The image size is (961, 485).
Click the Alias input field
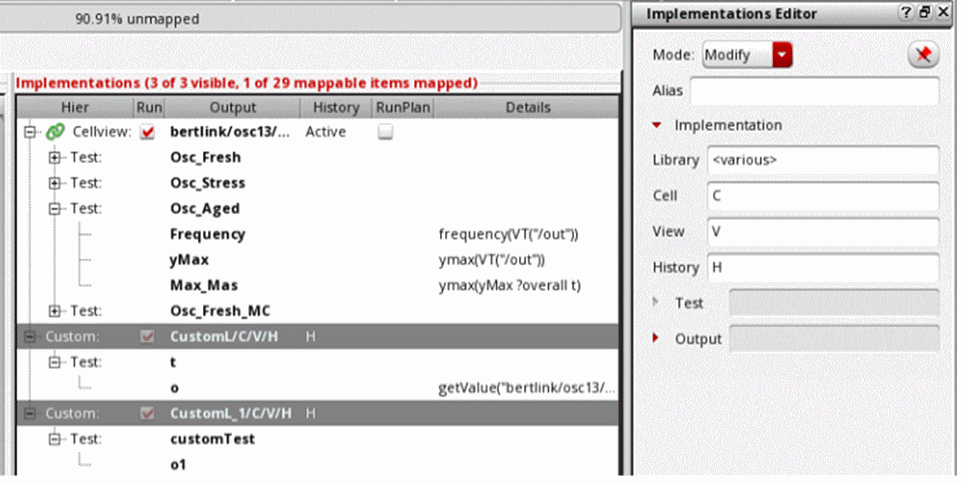click(x=815, y=91)
